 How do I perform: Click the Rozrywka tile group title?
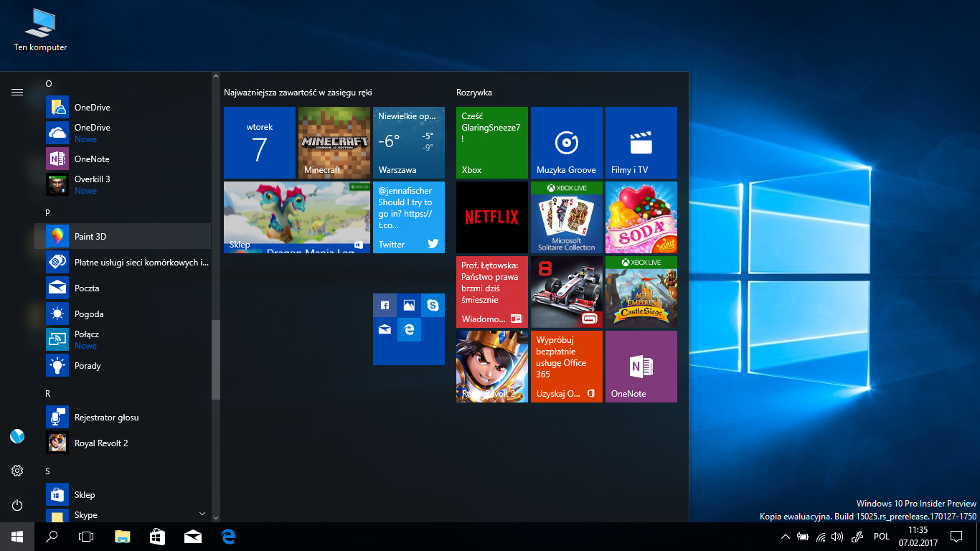(x=474, y=93)
